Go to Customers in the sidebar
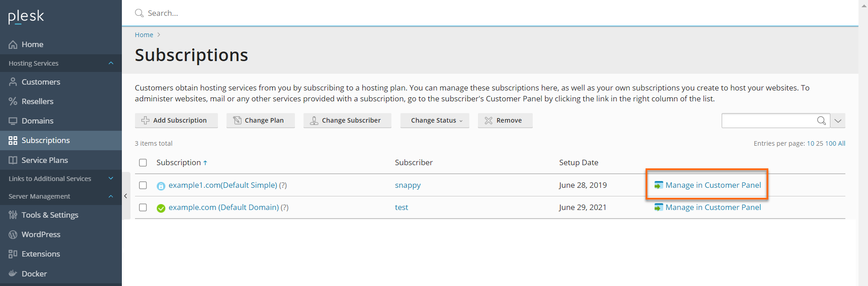 coord(41,82)
